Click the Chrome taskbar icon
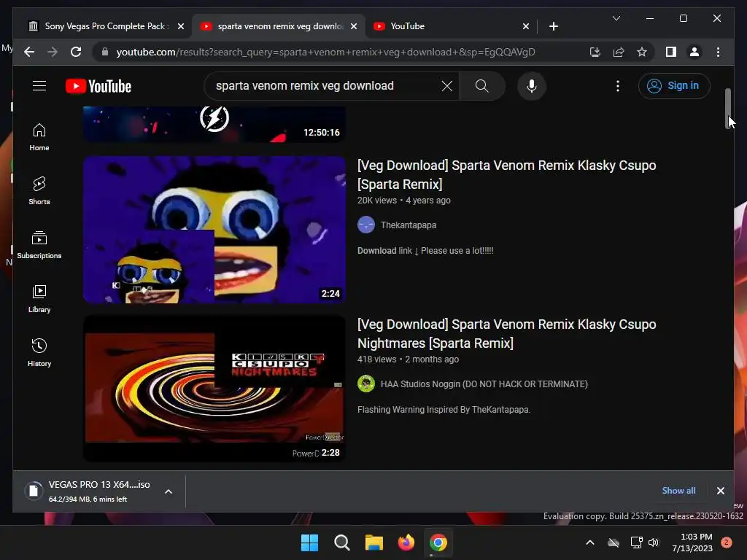747x560 pixels. click(438, 542)
